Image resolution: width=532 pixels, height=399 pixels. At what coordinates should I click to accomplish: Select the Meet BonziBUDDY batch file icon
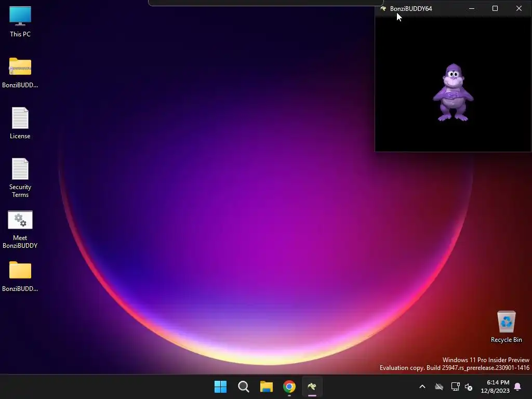point(20,229)
